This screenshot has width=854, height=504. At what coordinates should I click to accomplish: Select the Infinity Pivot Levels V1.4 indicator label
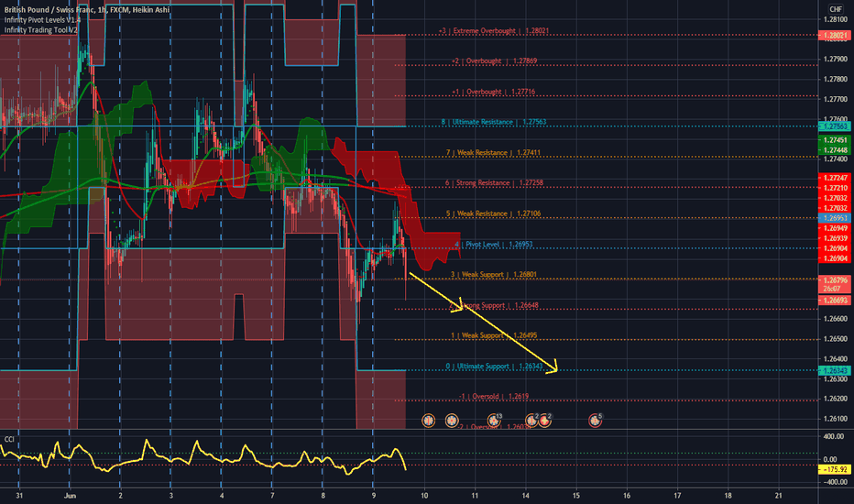42,20
